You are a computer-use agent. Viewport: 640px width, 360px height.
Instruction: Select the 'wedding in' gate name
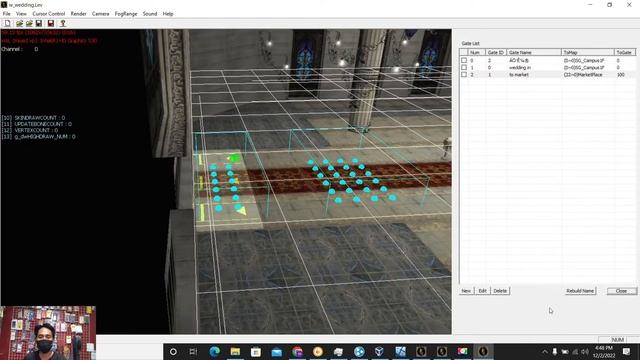click(x=520, y=68)
